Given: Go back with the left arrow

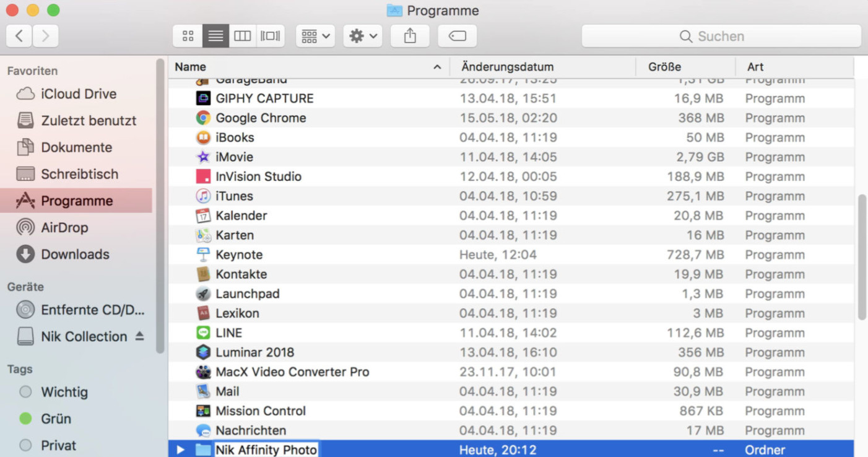Looking at the screenshot, I should pyautogui.click(x=19, y=36).
